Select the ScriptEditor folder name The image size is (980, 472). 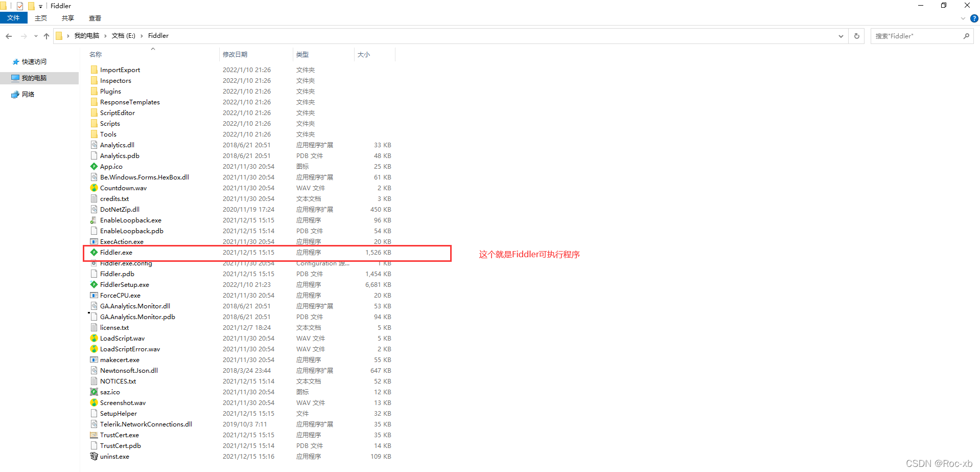[x=118, y=113]
